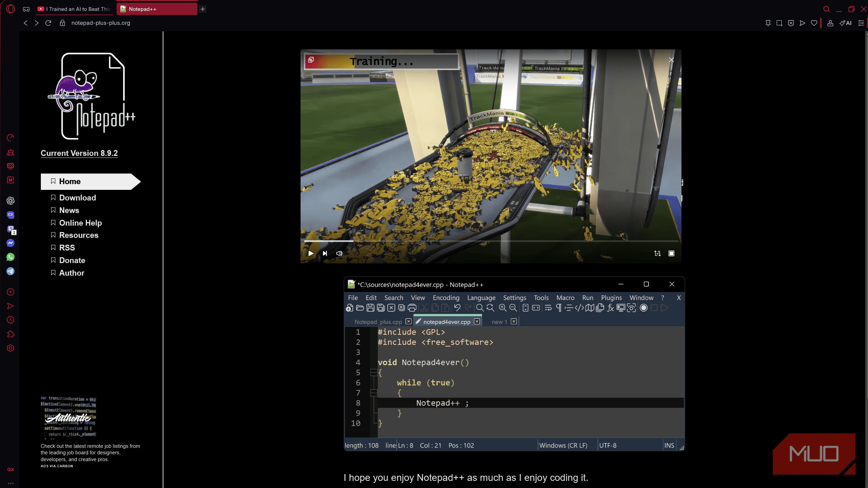The width and height of the screenshot is (868, 488).
Task: Open the profile account icon
Action: [830, 23]
